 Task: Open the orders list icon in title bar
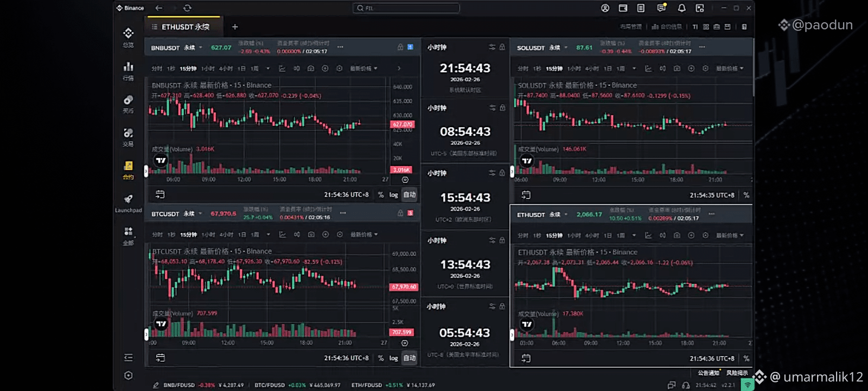point(641,8)
